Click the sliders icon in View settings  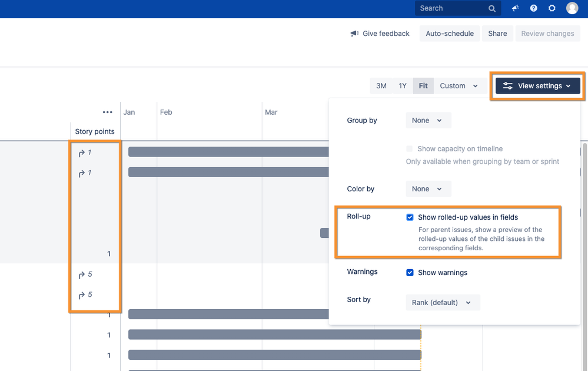click(508, 86)
